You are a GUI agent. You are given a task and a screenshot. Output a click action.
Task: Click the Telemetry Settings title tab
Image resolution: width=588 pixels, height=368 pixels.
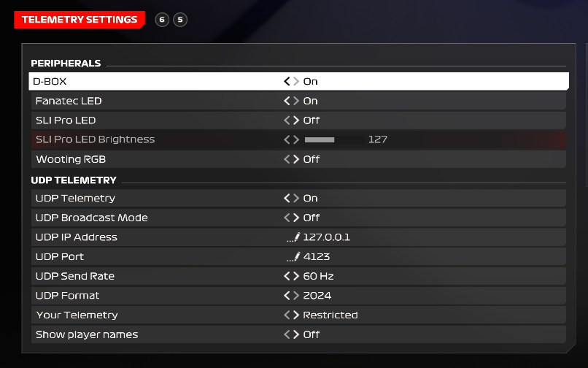coord(80,20)
